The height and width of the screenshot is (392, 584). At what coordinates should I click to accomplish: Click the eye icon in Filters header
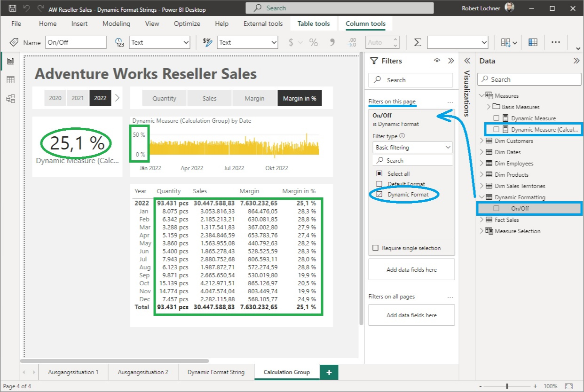coord(437,61)
